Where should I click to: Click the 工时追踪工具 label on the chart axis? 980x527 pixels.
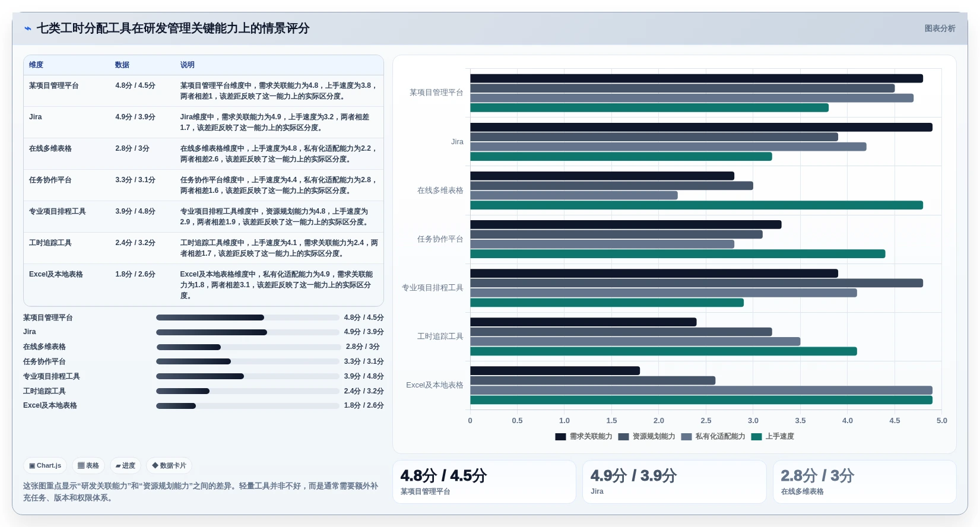tap(440, 336)
